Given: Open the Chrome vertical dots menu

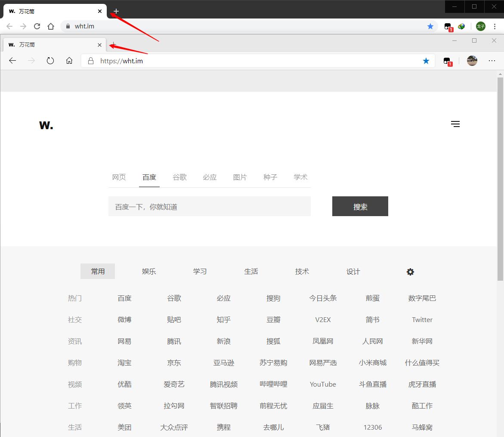Looking at the screenshot, I should 495,26.
